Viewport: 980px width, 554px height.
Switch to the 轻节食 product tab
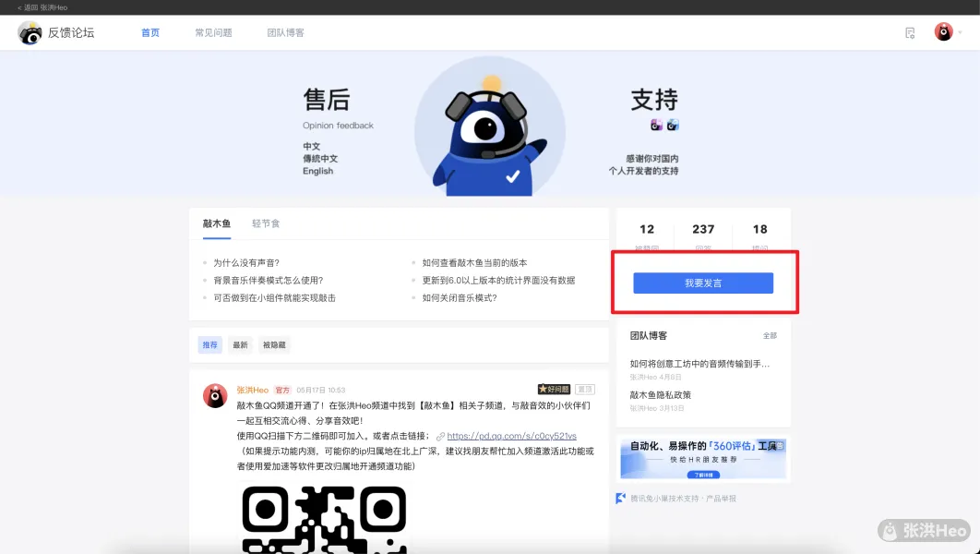click(266, 223)
